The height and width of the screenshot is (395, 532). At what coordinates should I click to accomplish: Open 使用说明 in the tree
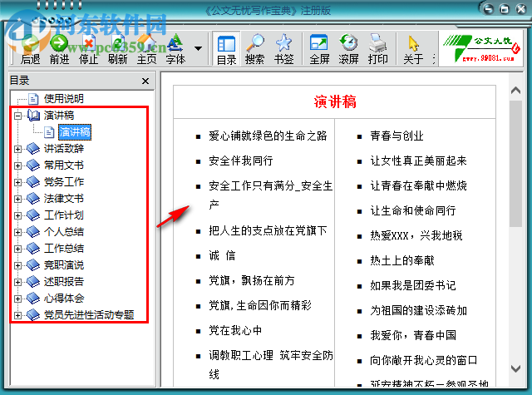tap(63, 99)
